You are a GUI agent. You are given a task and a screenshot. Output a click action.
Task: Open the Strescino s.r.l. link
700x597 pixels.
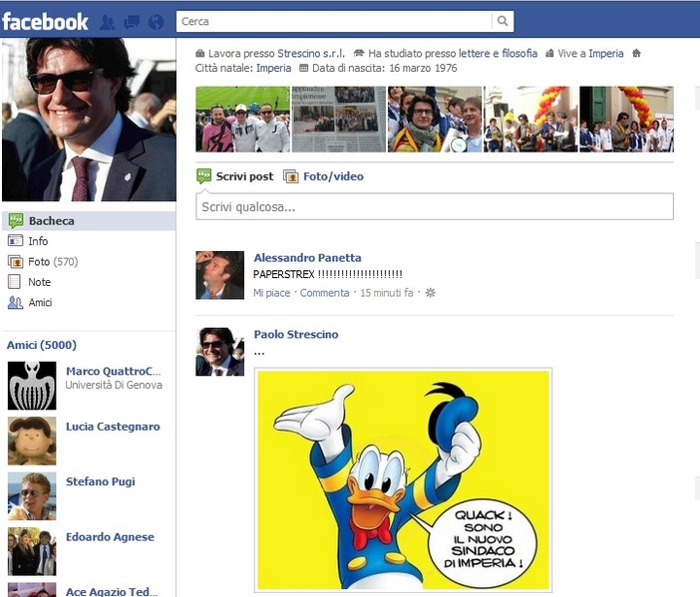pos(311,54)
